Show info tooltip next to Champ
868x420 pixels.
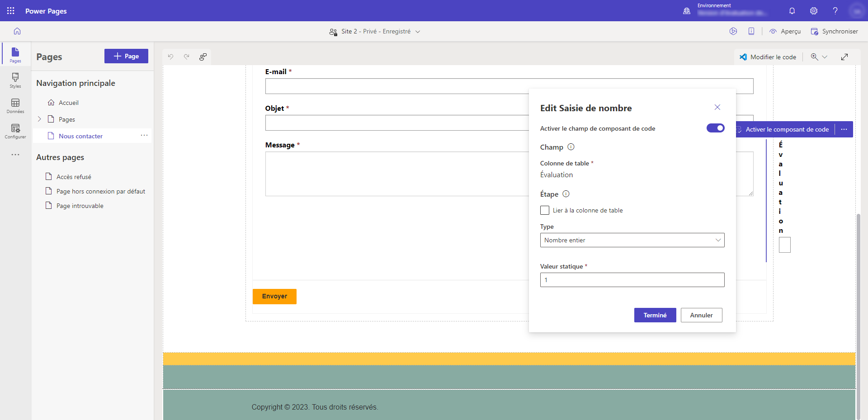click(571, 147)
